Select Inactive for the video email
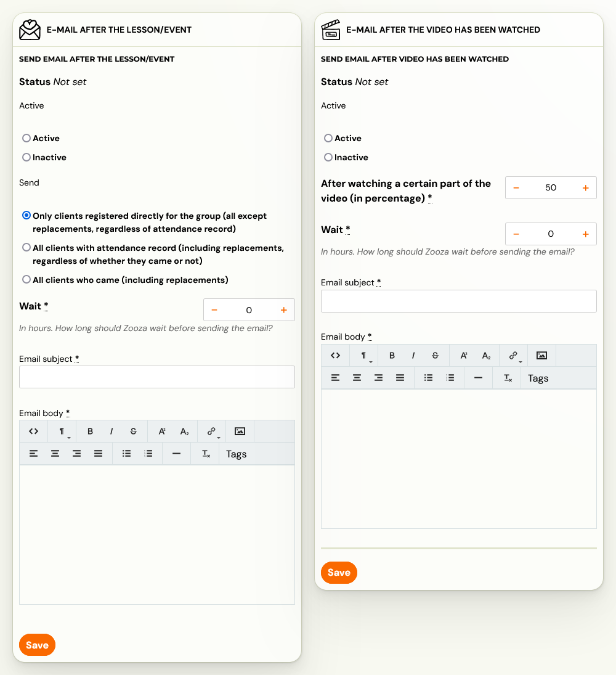The height and width of the screenshot is (675, 616). (x=328, y=157)
